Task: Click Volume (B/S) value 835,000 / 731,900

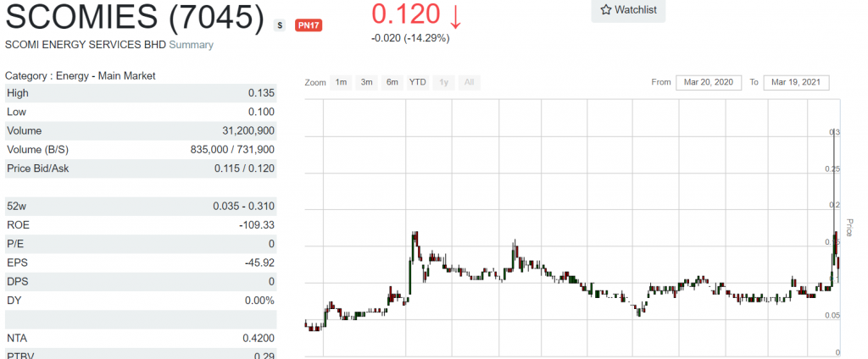Action: (x=232, y=150)
